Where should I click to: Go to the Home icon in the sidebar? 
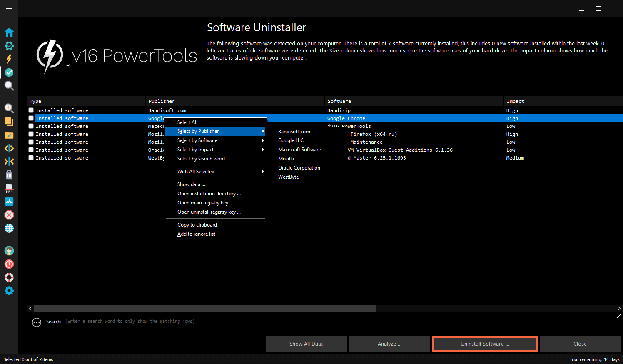tap(9, 32)
